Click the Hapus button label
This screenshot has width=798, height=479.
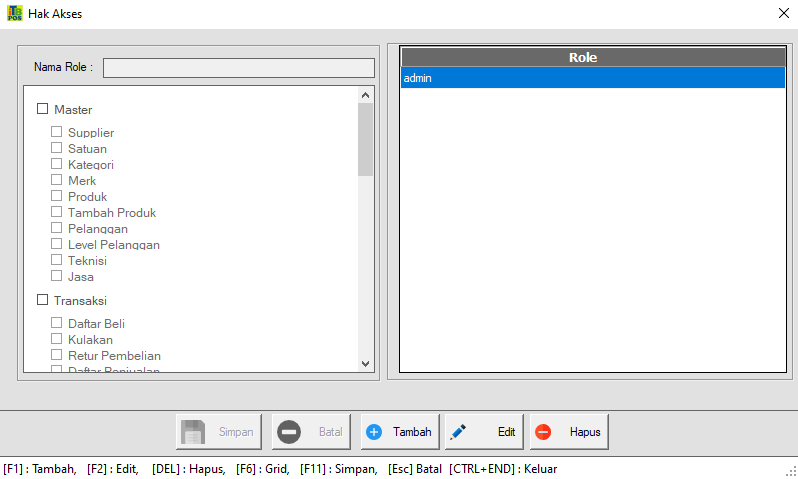(585, 432)
